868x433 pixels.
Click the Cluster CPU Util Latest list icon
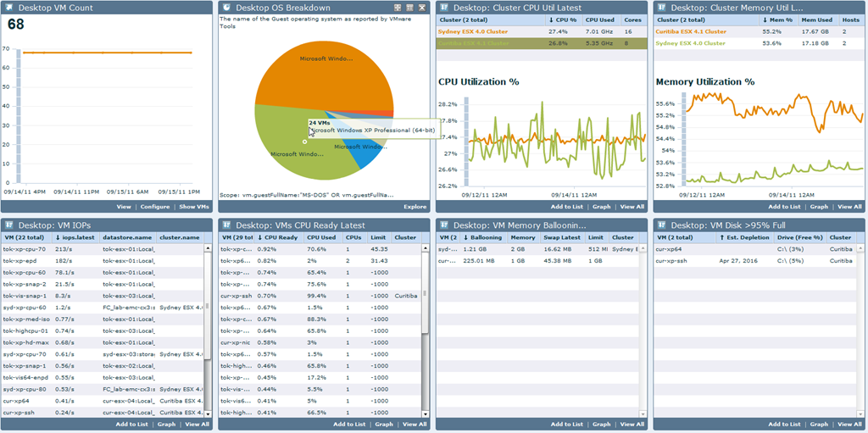pos(444,8)
